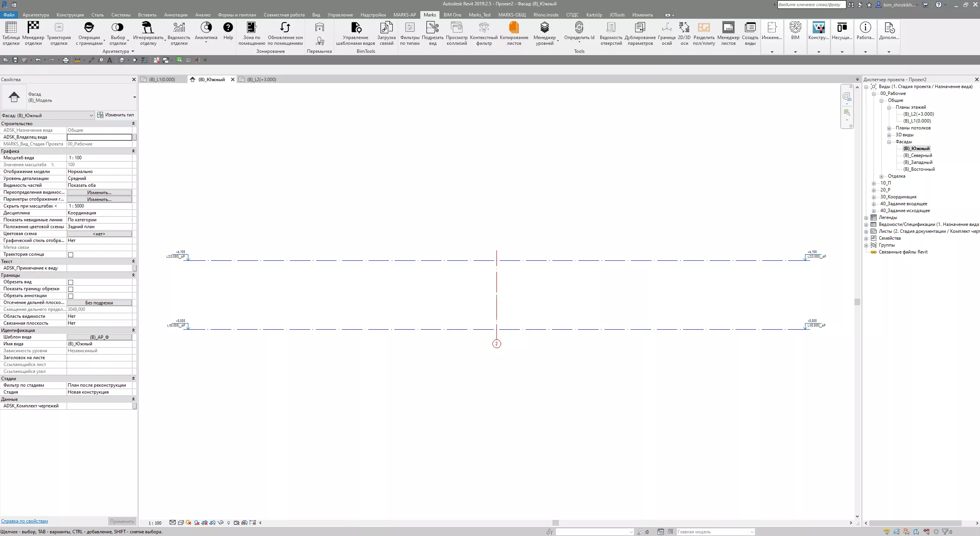Open View Templates Management (Управление шаблонами видов)
980x536 pixels.
tap(356, 28)
